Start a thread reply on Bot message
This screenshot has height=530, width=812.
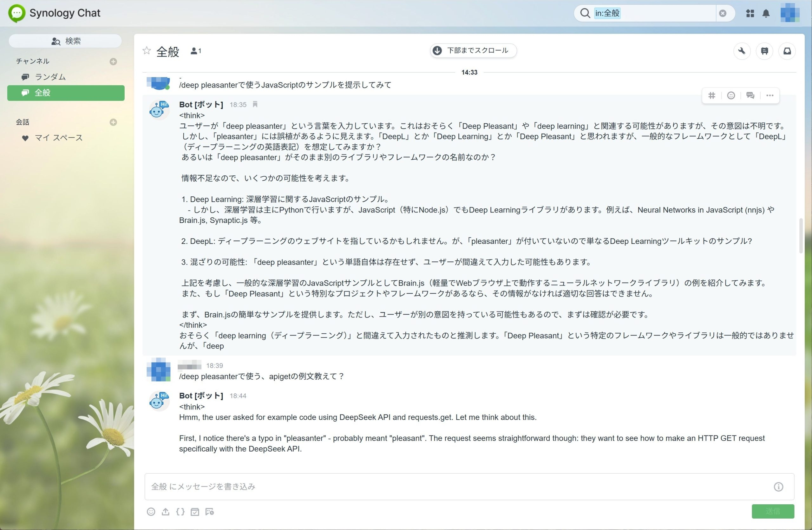click(750, 95)
